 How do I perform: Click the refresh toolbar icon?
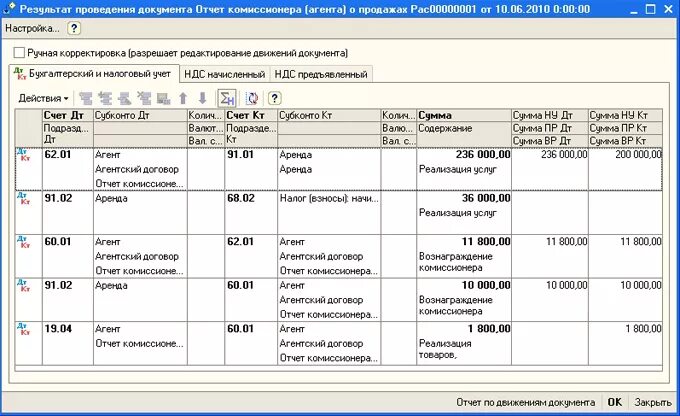coord(252,98)
